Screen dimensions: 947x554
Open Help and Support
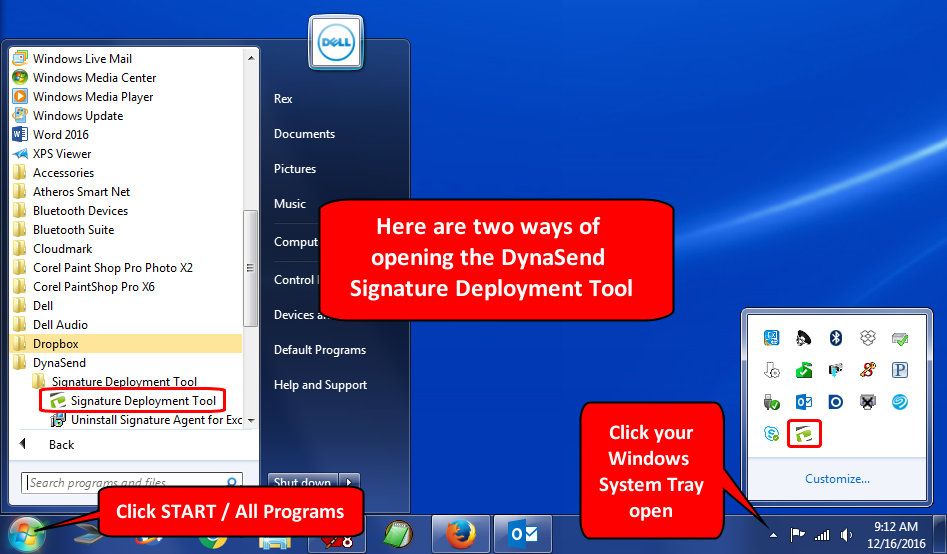pyautogui.click(x=321, y=385)
